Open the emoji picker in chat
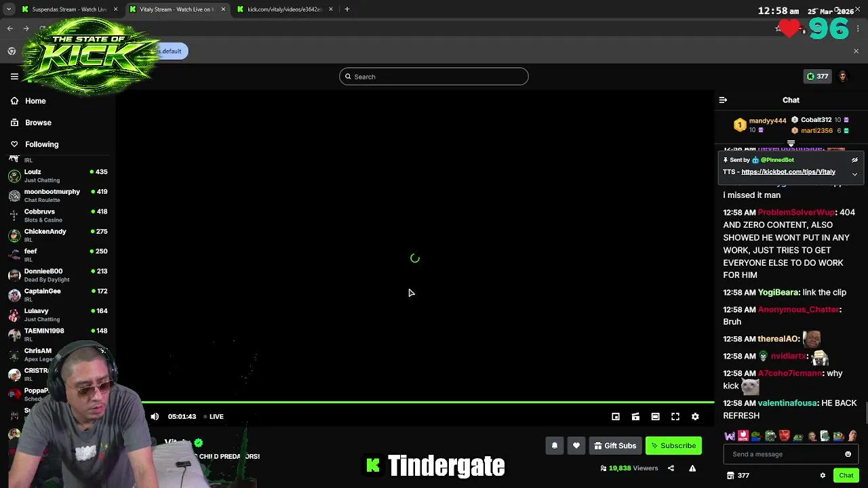Screen dimensions: 868x488 click(848, 454)
